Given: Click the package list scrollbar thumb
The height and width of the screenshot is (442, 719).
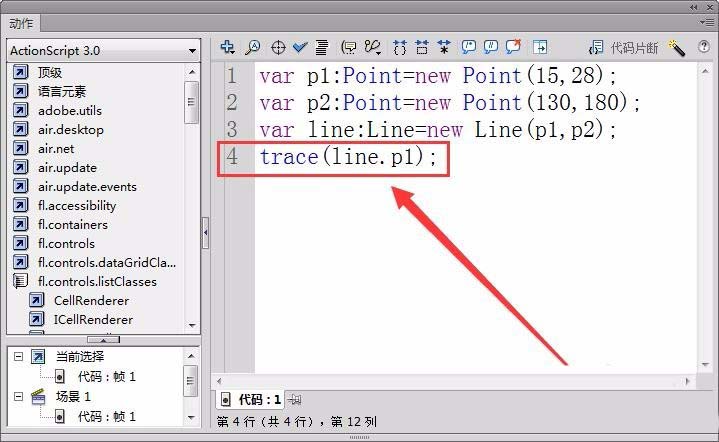Looking at the screenshot, I should pyautogui.click(x=191, y=102).
